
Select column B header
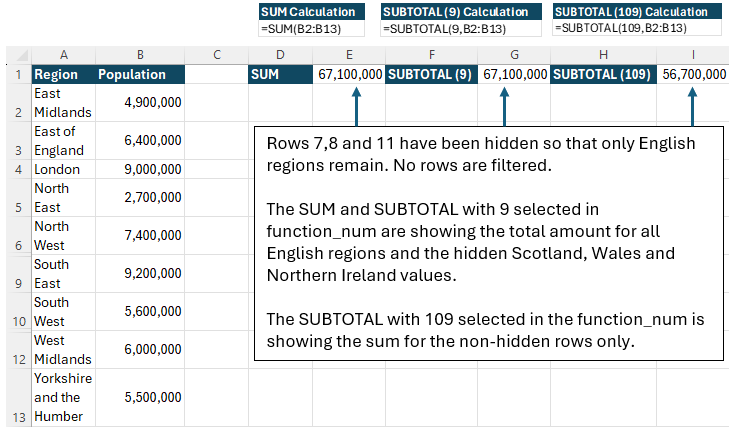[140, 54]
